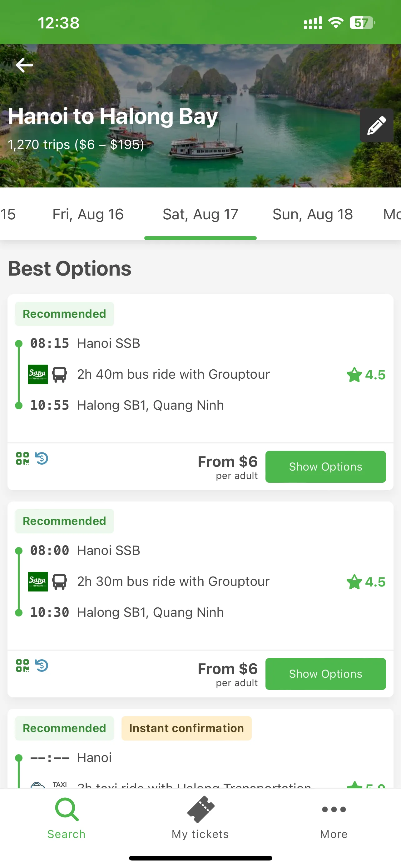Show Options for 08:00 bus trip
Image resolution: width=401 pixels, height=868 pixels.
point(326,674)
